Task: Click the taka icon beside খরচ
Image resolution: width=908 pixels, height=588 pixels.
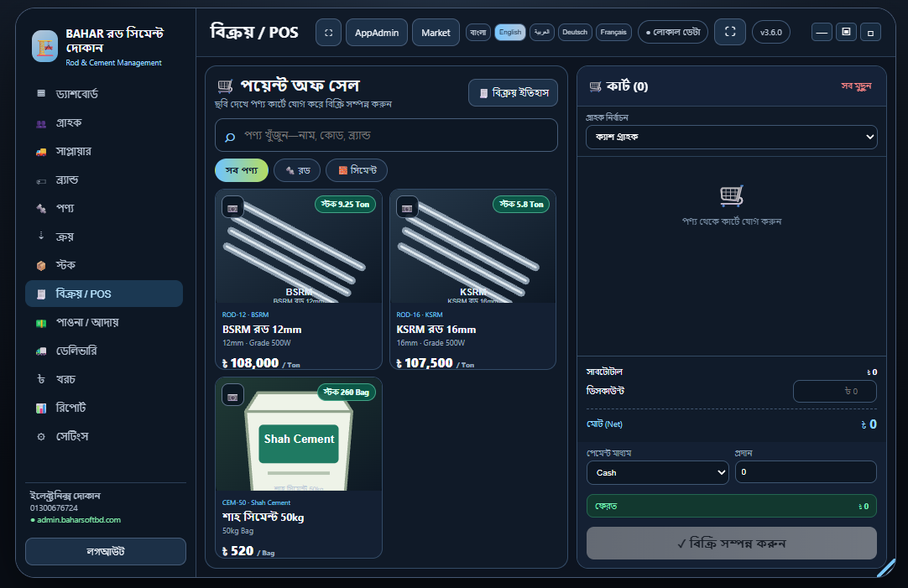Action: click(41, 380)
